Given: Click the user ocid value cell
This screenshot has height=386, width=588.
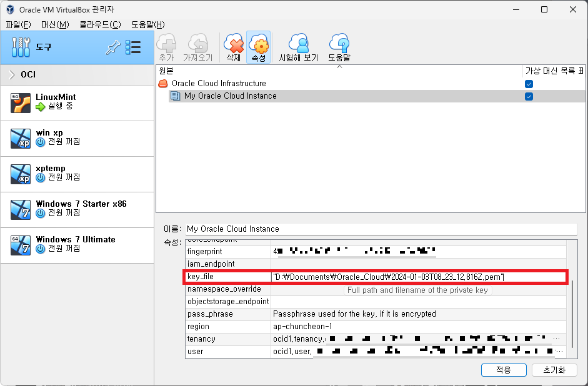Looking at the screenshot, I should (x=419, y=352).
